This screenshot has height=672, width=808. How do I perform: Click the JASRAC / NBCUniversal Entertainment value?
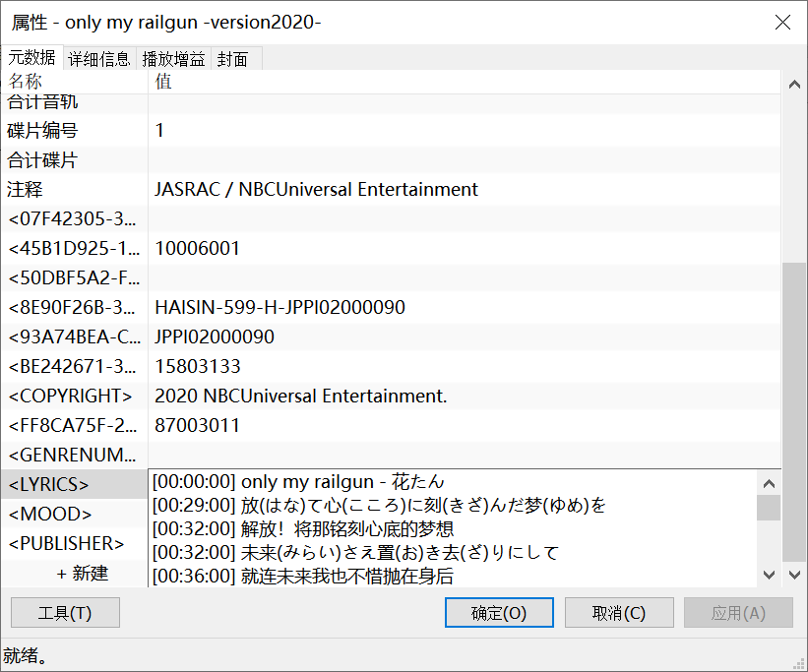[x=316, y=189]
